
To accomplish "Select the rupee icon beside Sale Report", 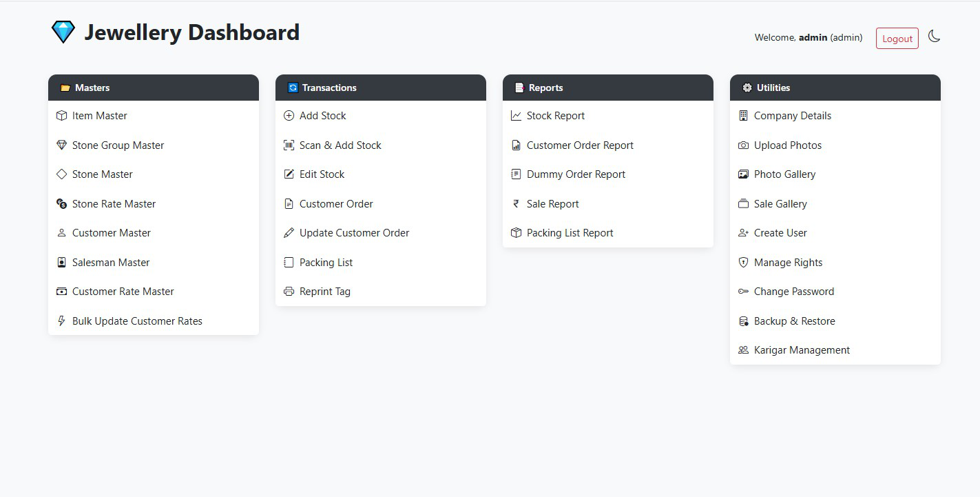I will [516, 203].
